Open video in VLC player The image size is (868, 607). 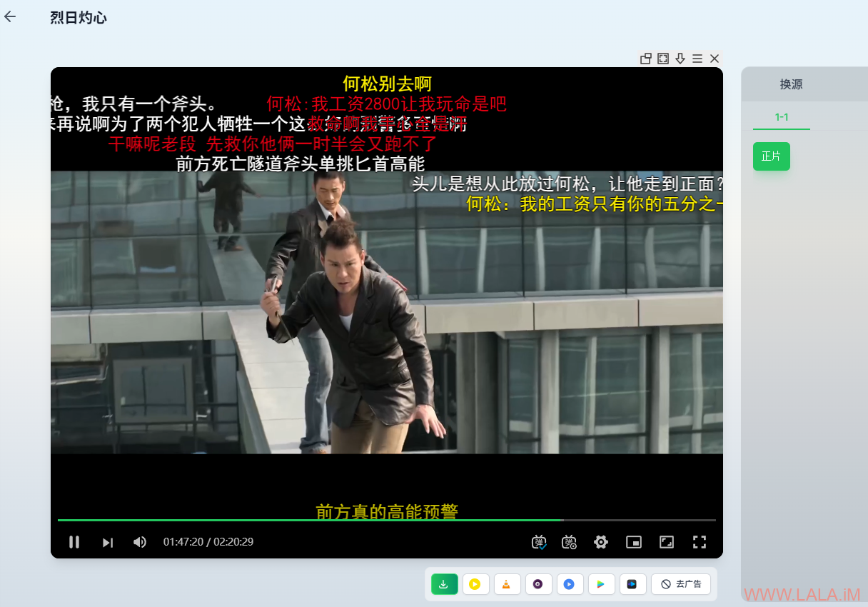(507, 584)
